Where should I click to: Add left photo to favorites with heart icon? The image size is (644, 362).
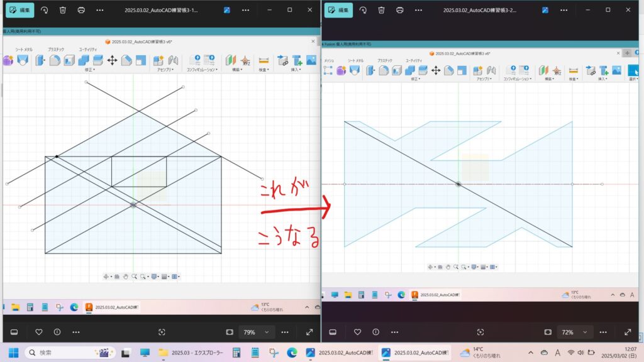(38, 332)
